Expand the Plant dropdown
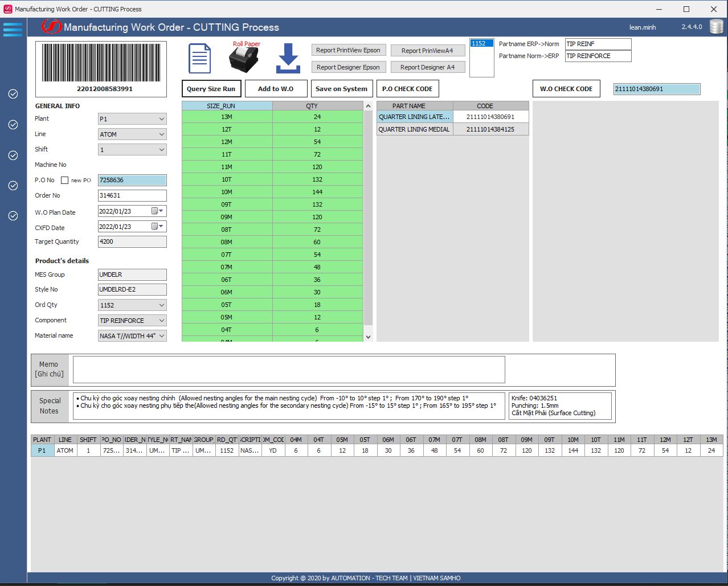This screenshot has height=586, width=728. coord(162,119)
